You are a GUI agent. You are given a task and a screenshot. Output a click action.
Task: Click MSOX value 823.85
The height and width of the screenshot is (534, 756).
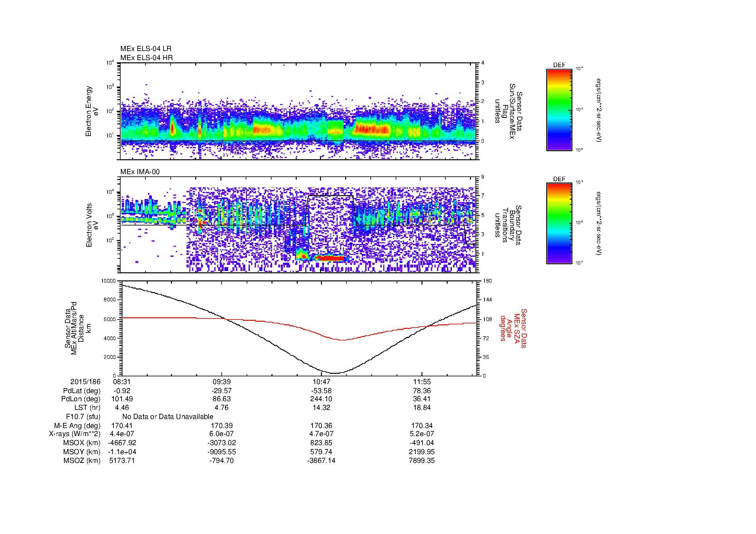coord(321,443)
